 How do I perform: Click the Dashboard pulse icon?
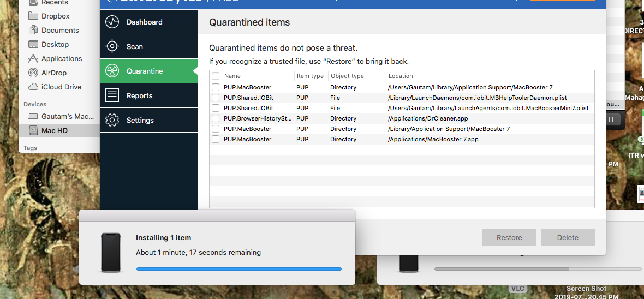point(112,22)
